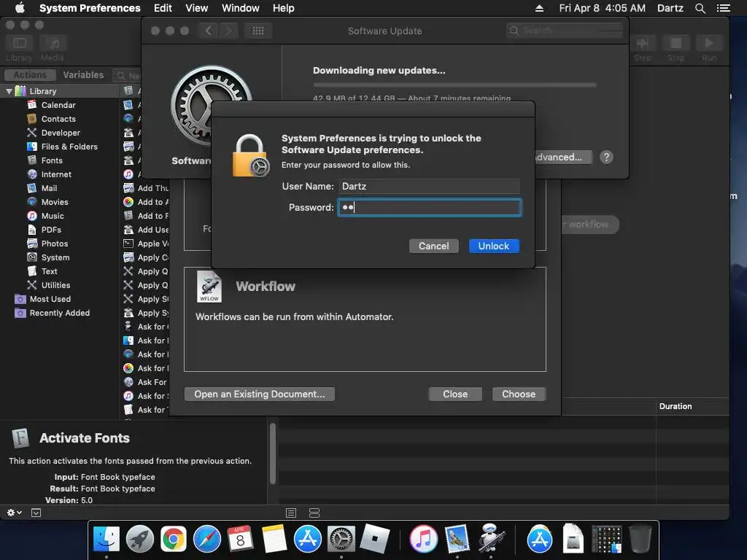Image resolution: width=747 pixels, height=560 pixels.
Task: Open the Apple menu
Action: click(20, 8)
